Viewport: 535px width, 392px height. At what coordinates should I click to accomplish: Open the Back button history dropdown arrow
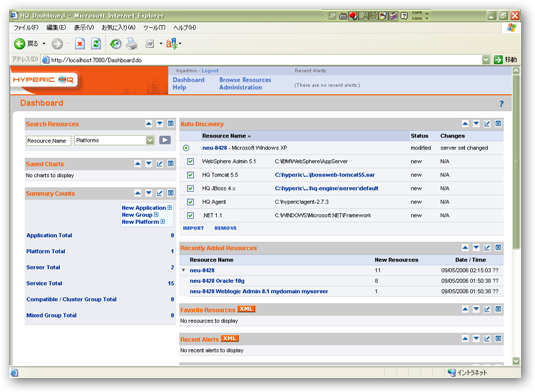pyautogui.click(x=44, y=44)
